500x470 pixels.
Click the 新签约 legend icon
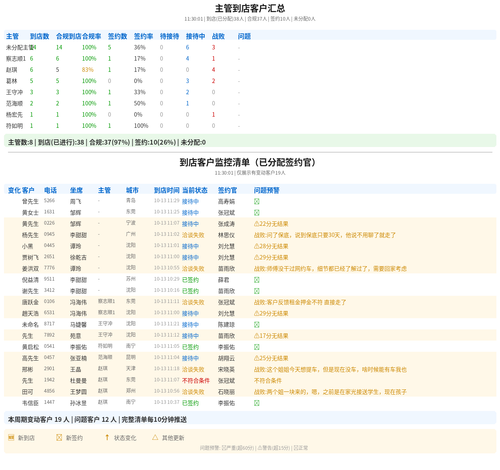pyautogui.click(x=59, y=437)
